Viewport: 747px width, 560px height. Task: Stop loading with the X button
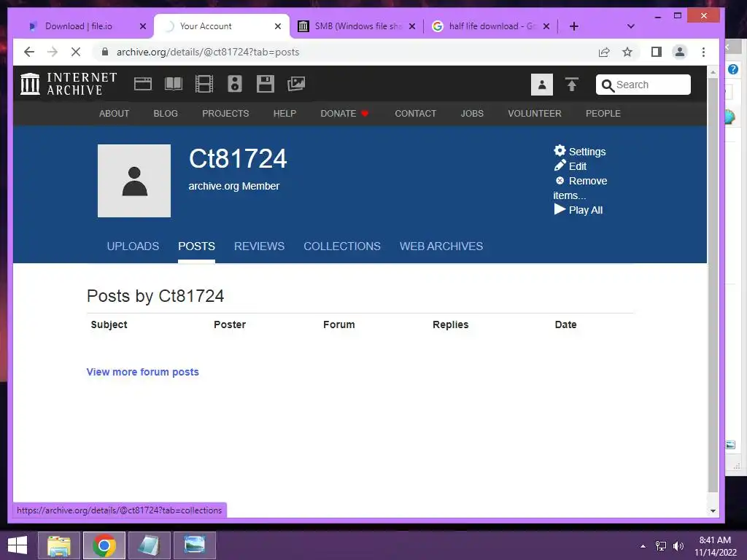click(76, 52)
